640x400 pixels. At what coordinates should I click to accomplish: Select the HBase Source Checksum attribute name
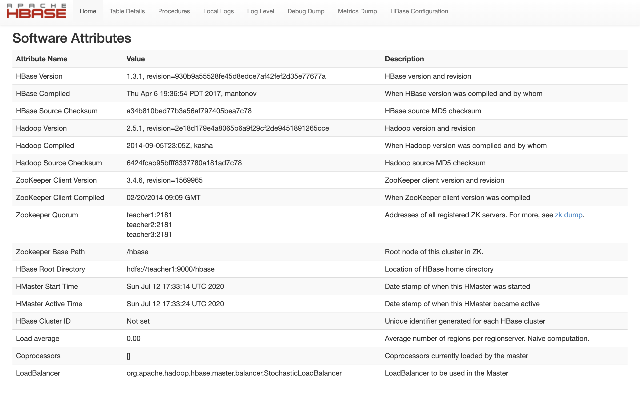[x=56, y=111]
